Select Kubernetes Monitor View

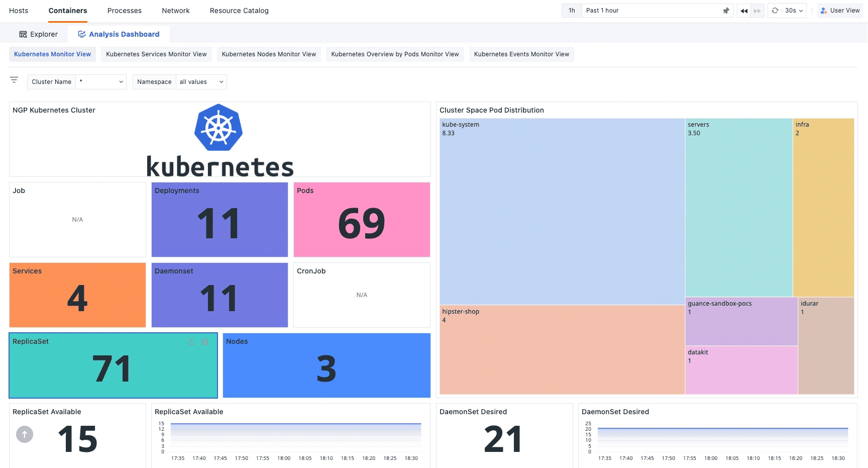[x=53, y=54]
